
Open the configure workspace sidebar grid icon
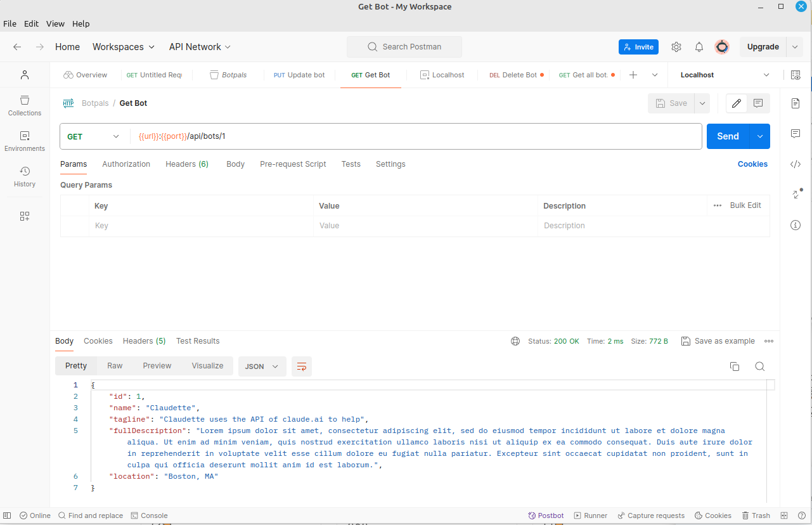25,216
